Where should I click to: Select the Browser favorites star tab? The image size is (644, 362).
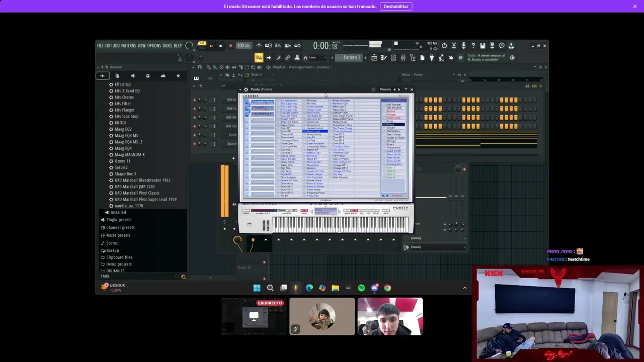click(x=178, y=76)
